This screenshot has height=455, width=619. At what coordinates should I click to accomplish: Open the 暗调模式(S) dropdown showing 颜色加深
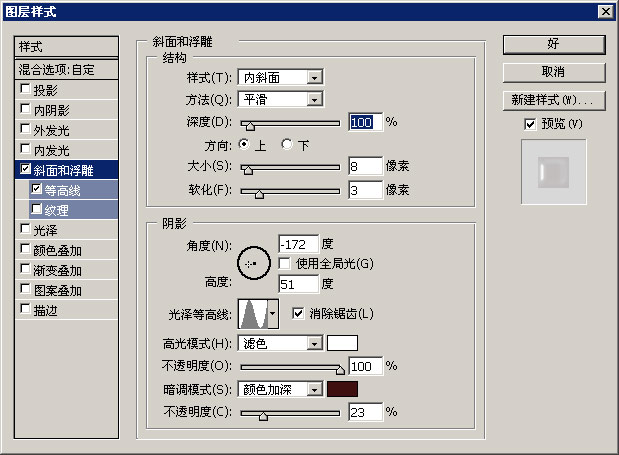280,389
